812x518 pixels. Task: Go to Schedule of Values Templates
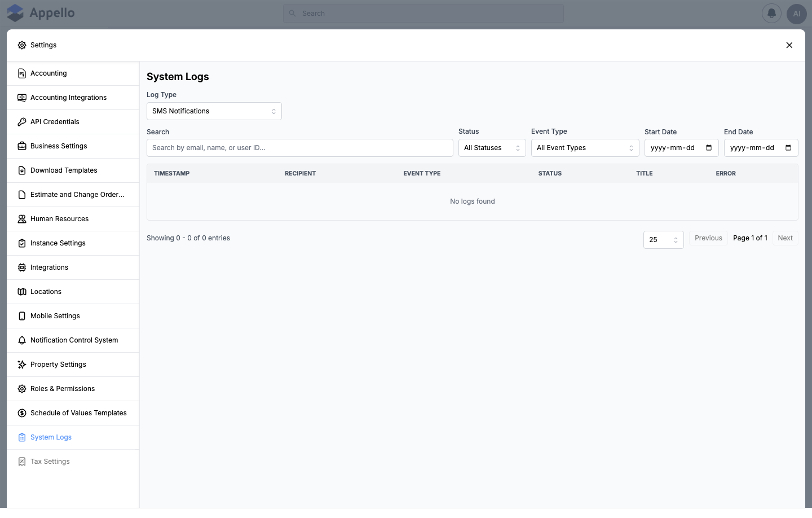tap(73, 413)
